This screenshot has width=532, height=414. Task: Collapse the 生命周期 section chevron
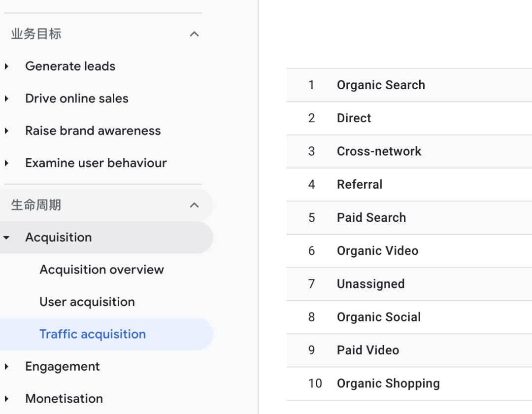(195, 205)
